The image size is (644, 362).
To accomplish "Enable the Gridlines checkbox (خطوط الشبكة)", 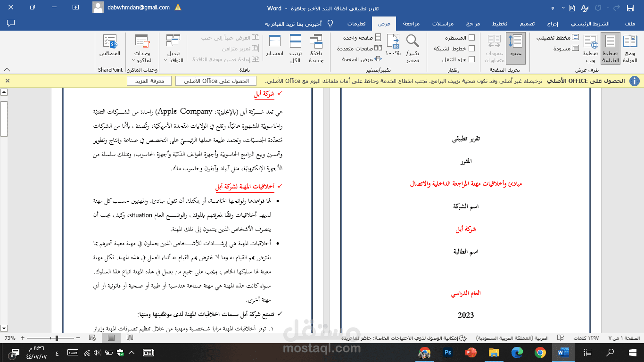I will 471,49.
